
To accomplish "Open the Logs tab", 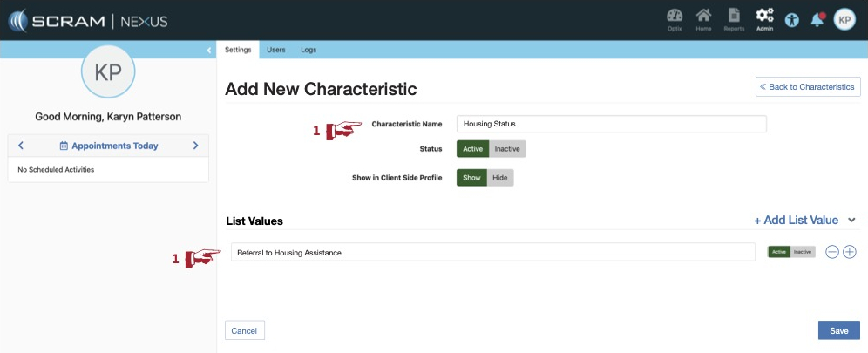I will coord(309,50).
